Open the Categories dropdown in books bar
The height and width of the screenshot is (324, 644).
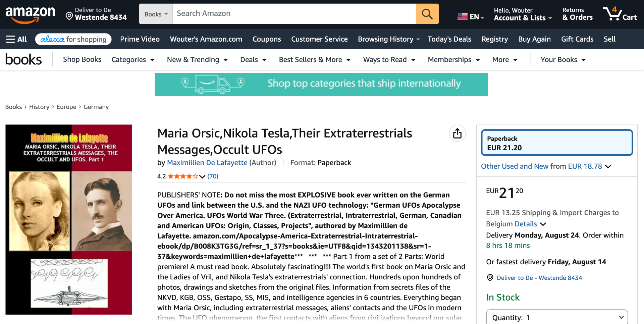(x=133, y=60)
